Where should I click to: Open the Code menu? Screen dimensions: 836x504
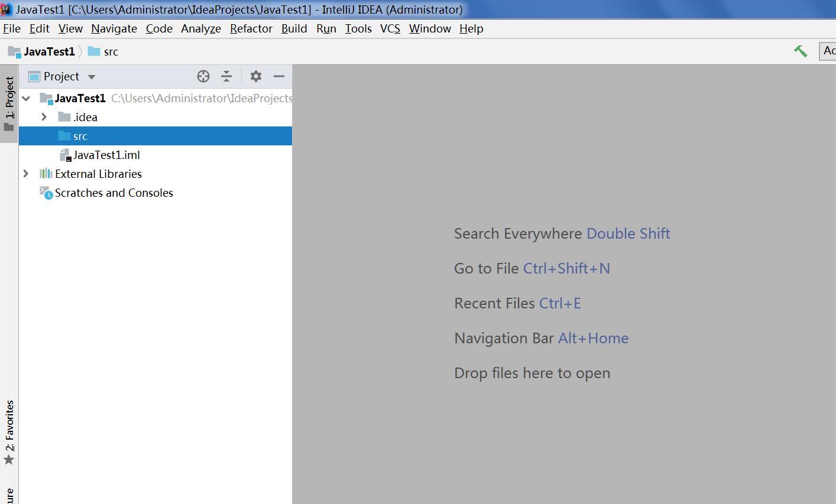point(159,28)
